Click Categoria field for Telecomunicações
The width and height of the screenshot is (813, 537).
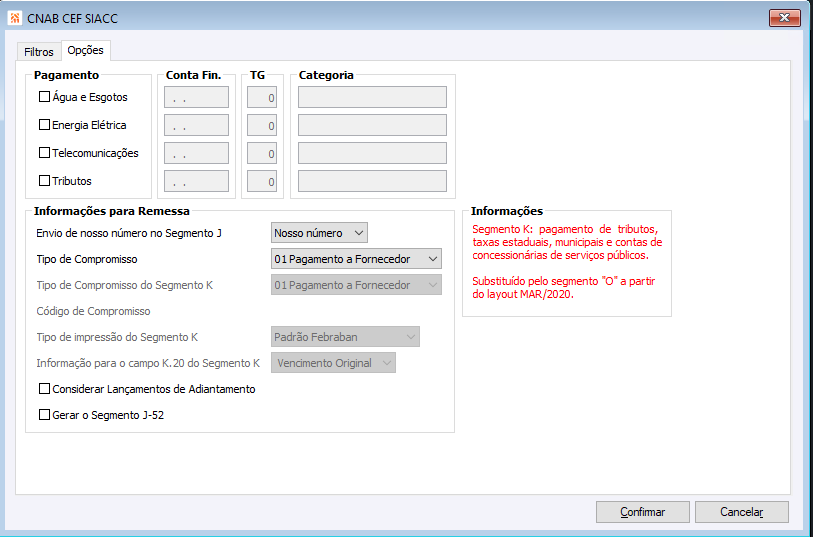(x=372, y=153)
